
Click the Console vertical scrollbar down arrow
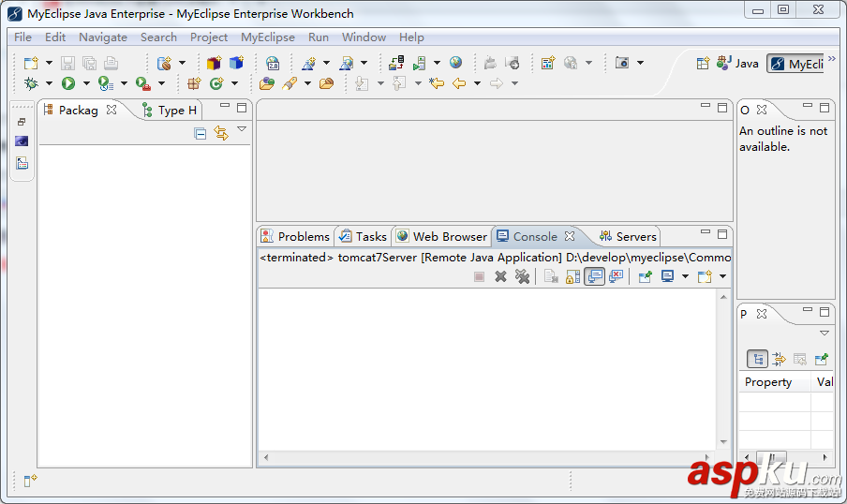point(723,442)
